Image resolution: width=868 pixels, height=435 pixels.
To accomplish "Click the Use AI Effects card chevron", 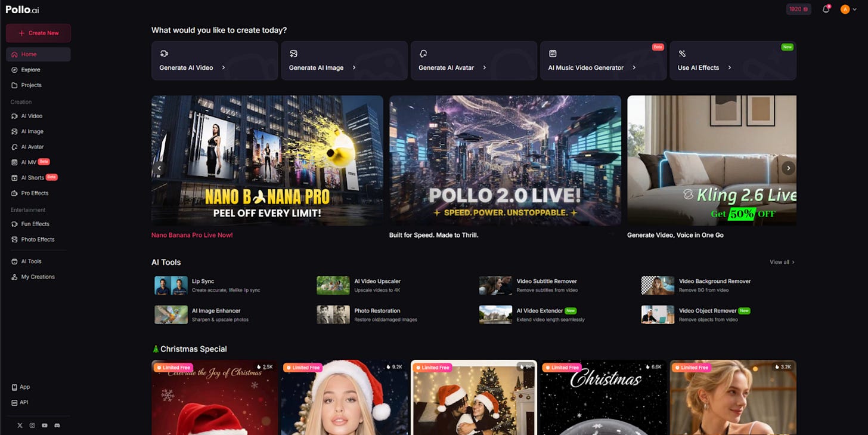I will pyautogui.click(x=730, y=67).
